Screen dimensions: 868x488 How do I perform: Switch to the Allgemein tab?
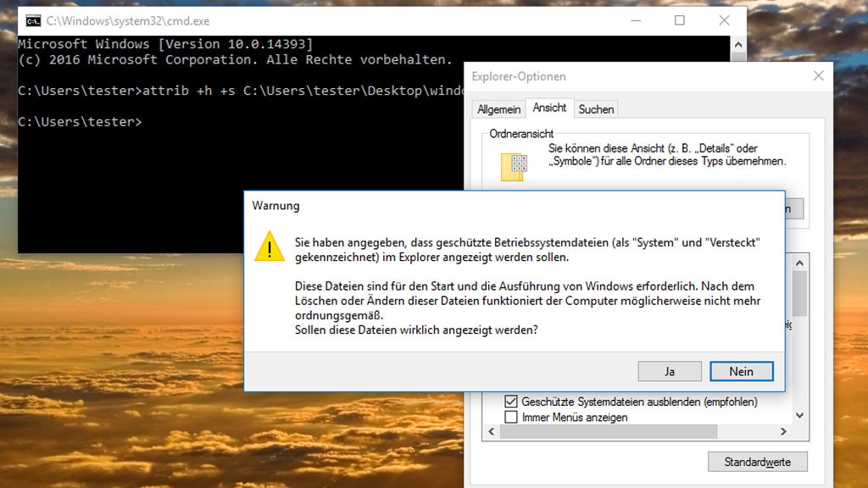click(498, 108)
